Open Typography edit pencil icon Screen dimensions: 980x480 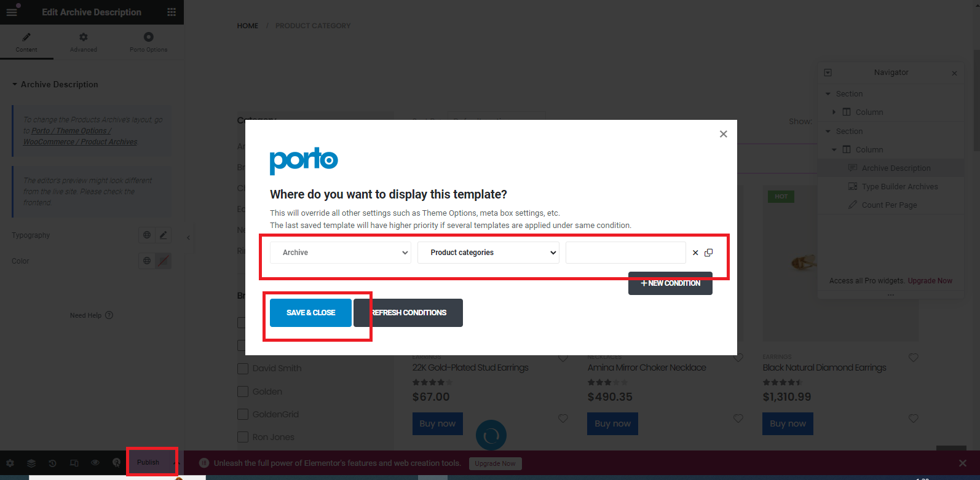click(163, 235)
